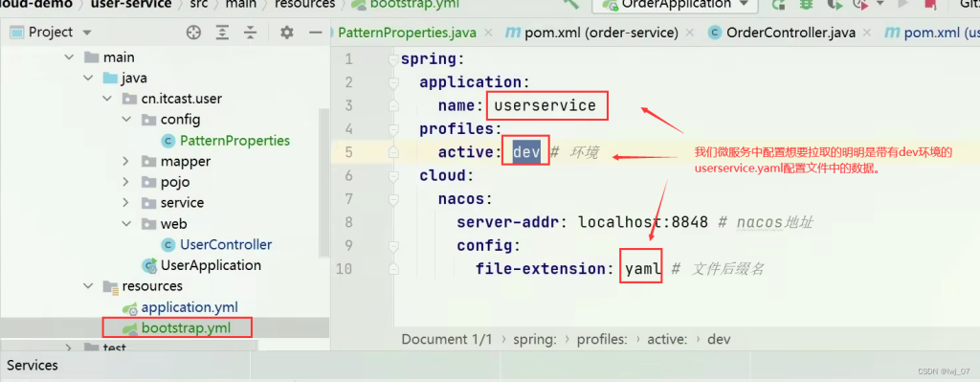
Task: Click the Collapse All icon in Project panel
Action: coord(250,33)
